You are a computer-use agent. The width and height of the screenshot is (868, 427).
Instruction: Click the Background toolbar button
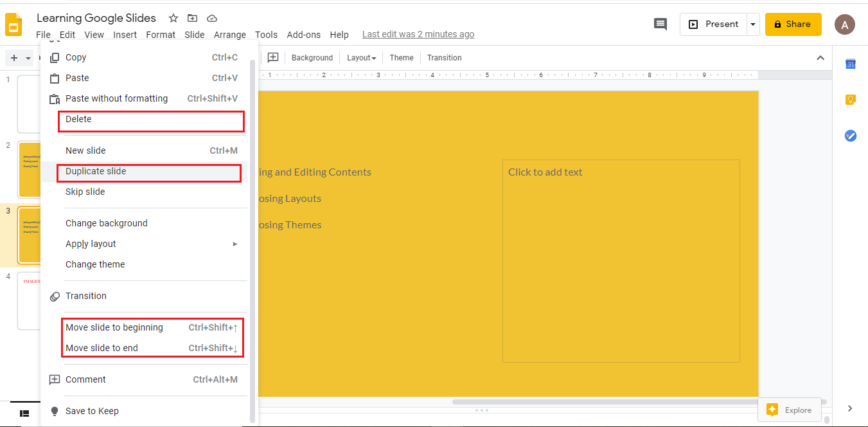[312, 58]
